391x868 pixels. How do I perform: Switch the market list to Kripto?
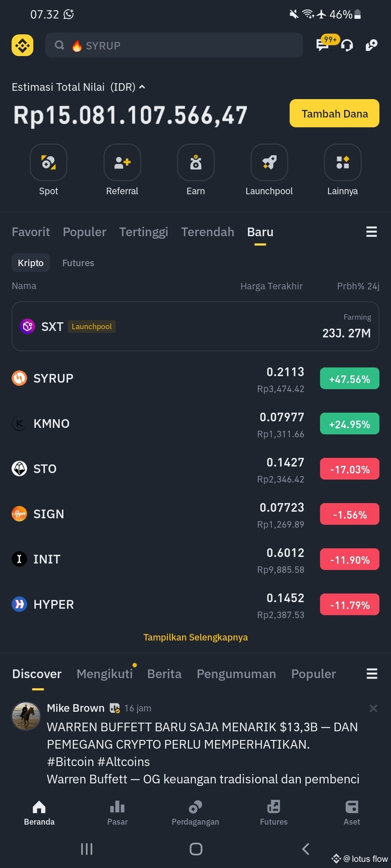(31, 263)
